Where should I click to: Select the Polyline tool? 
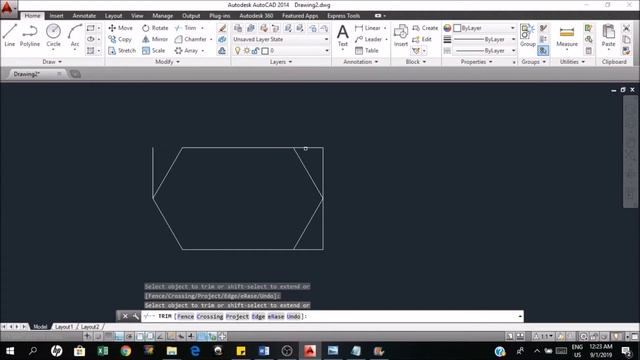pos(30,35)
